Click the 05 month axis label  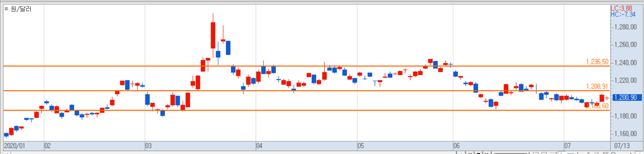361,146
